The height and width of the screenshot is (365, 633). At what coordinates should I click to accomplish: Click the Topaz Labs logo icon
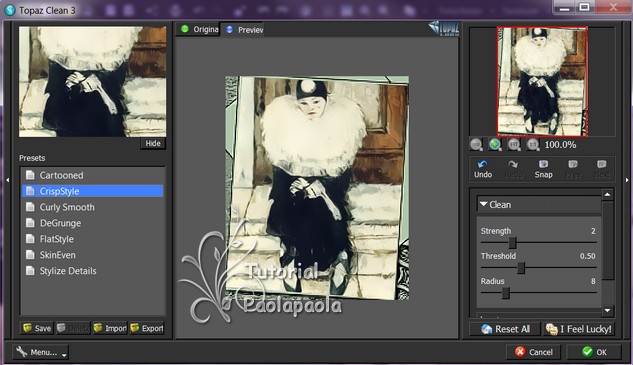pyautogui.click(x=444, y=29)
